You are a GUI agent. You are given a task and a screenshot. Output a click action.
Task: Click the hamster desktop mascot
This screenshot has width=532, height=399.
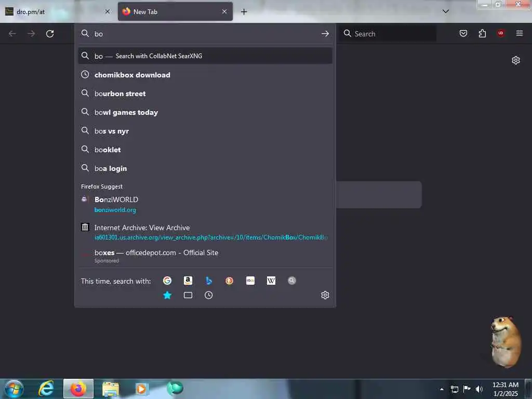click(506, 342)
